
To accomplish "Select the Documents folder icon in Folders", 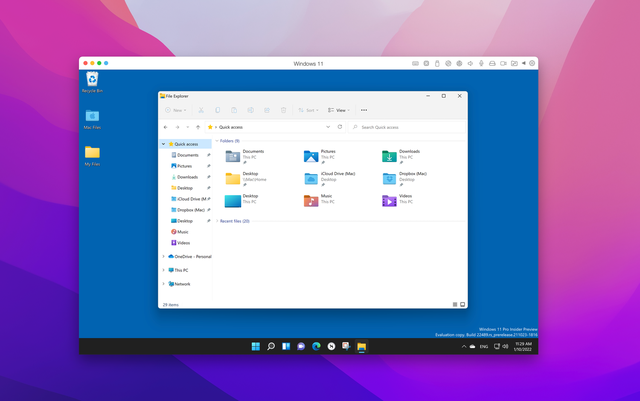I will point(233,156).
